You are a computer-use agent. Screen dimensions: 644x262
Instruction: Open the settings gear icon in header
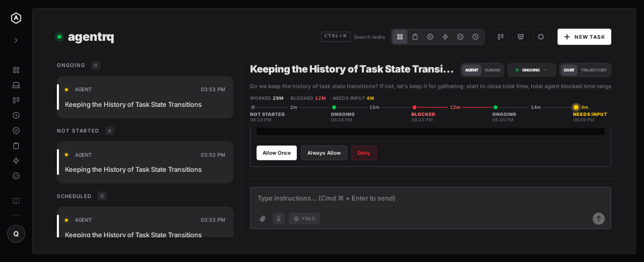[541, 37]
